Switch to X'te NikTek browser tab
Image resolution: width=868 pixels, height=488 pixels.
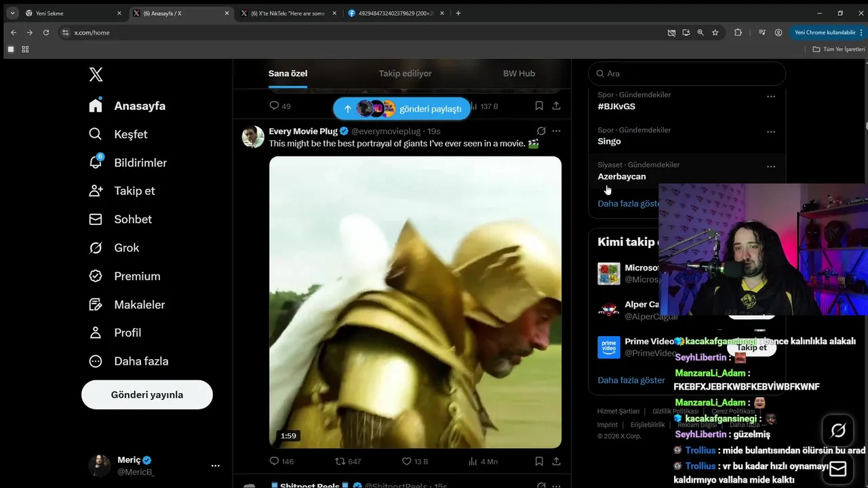click(288, 13)
